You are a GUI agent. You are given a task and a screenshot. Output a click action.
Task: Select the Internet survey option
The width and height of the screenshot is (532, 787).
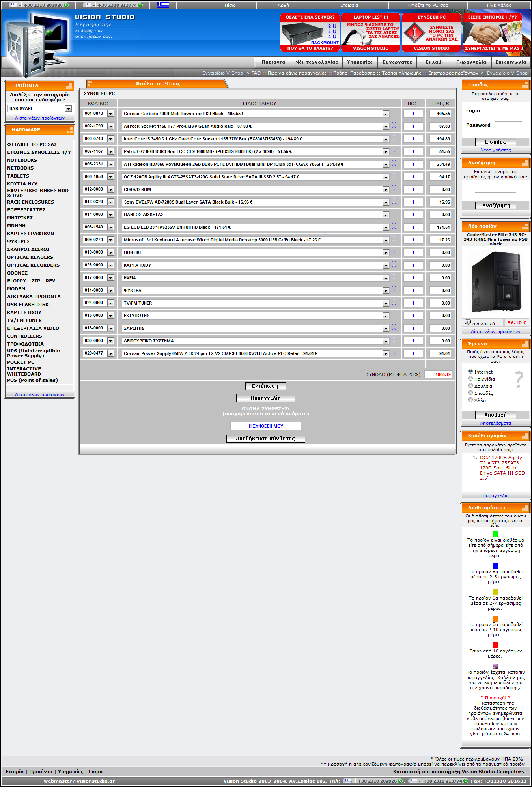(x=470, y=371)
